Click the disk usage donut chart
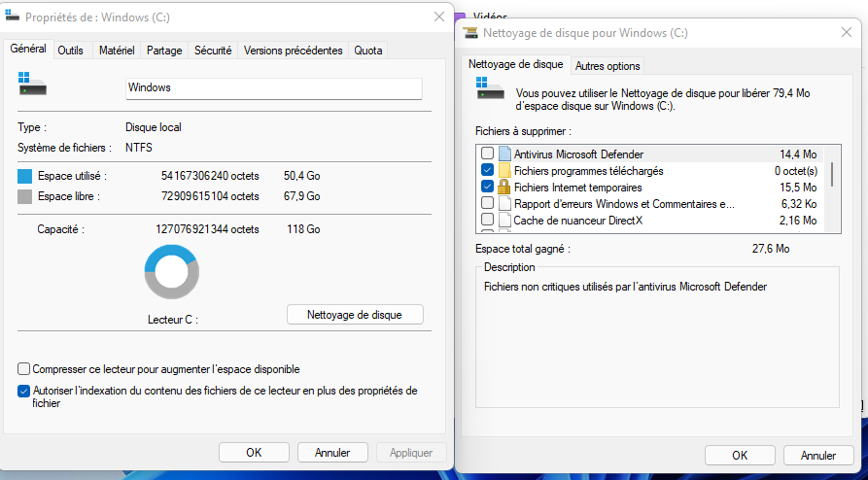This screenshot has height=480, width=868. coord(172,272)
